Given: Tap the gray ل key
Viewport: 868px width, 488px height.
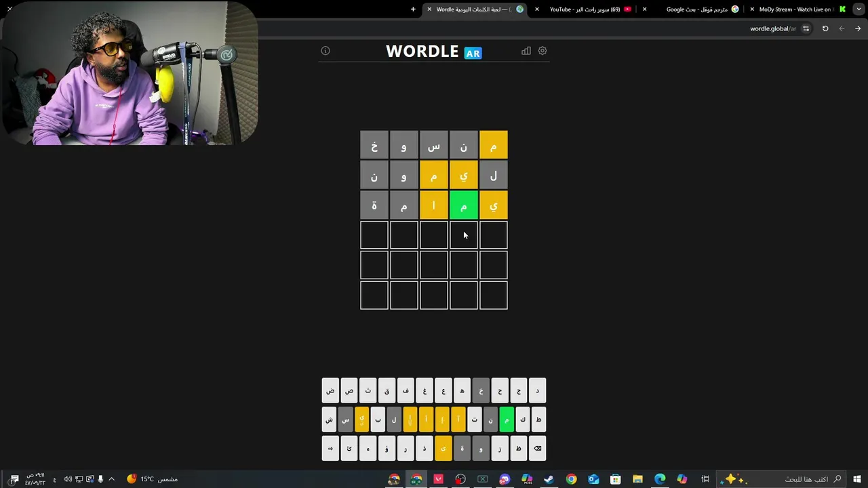Looking at the screenshot, I should tap(394, 420).
